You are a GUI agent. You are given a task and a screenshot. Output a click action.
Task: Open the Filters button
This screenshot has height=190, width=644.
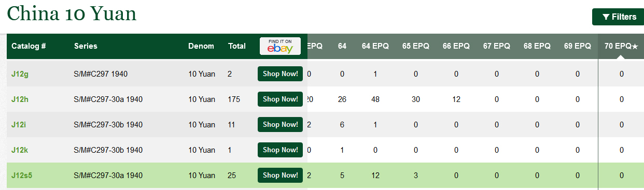tap(618, 17)
